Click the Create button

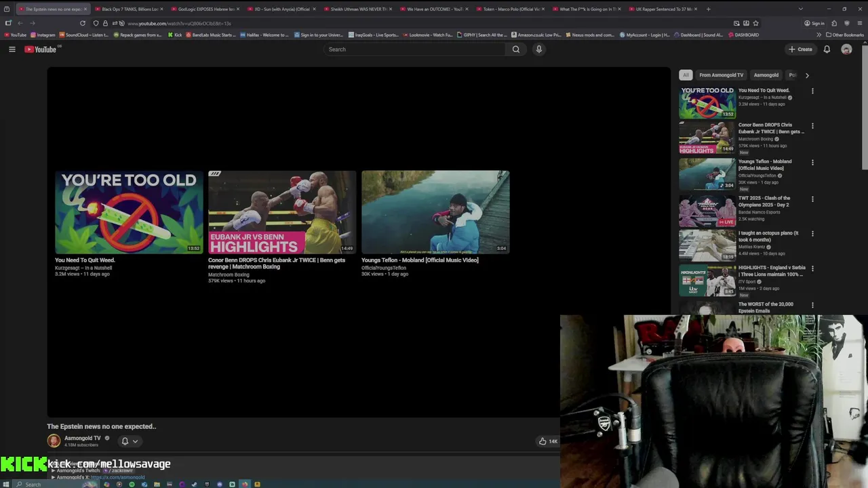[x=800, y=49]
